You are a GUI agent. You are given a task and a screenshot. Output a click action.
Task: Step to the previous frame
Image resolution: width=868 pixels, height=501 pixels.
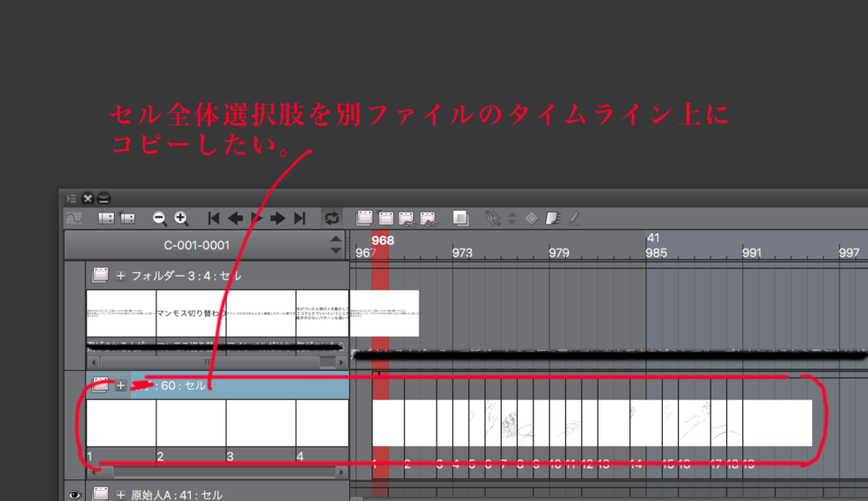coord(235,218)
